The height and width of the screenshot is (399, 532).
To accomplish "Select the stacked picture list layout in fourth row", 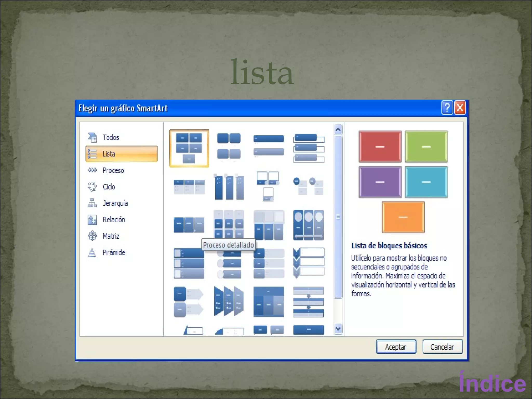I will tap(189, 263).
